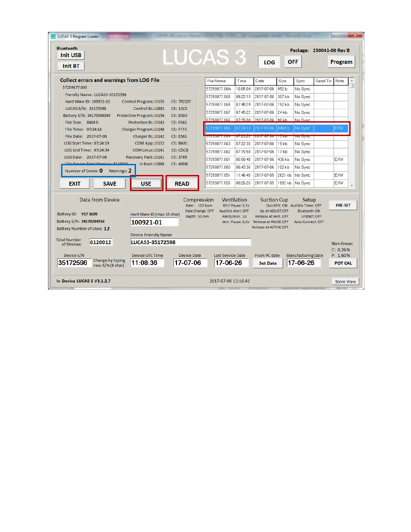This screenshot has height=532, width=411.
Task: Click the Number of Errors value
Action: click(x=101, y=171)
